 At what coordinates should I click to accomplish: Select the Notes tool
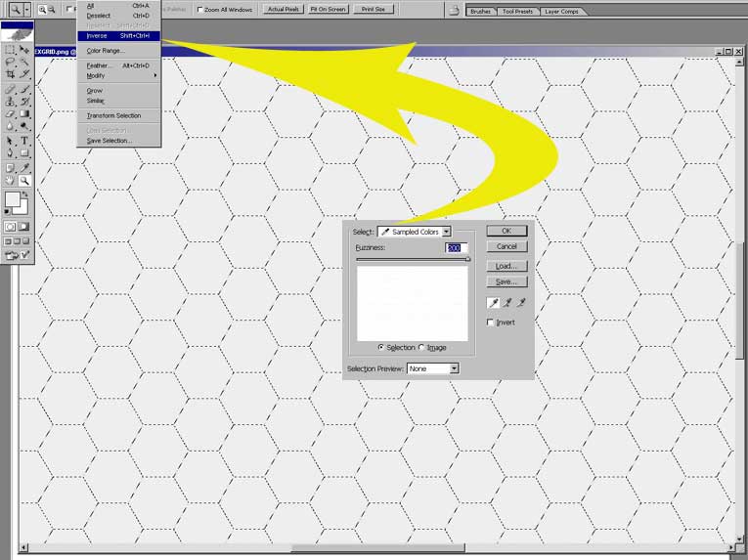coord(10,168)
